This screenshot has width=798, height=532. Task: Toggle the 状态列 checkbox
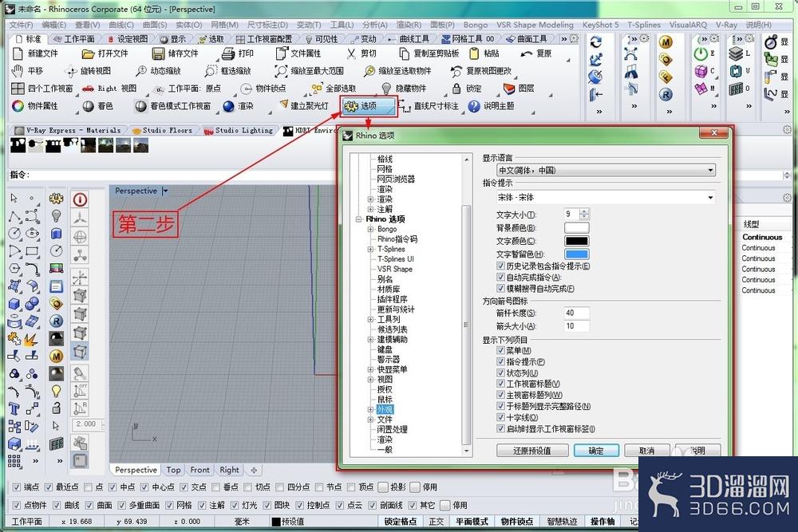click(x=500, y=372)
